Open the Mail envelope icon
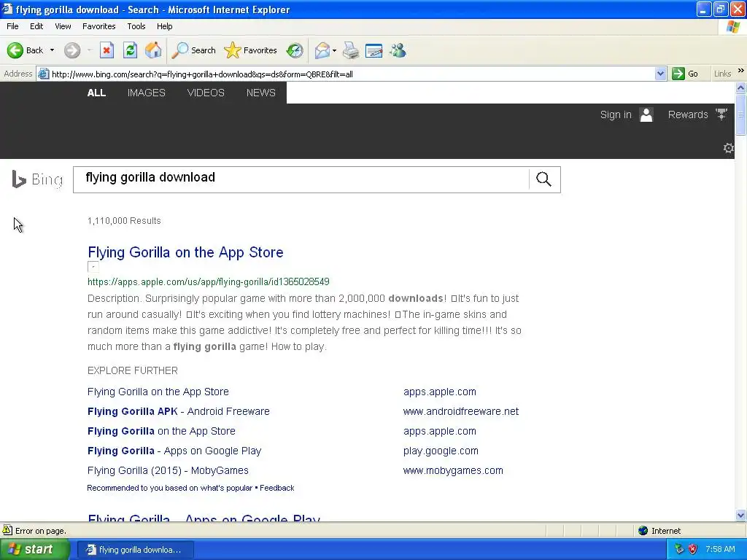 pos(322,50)
